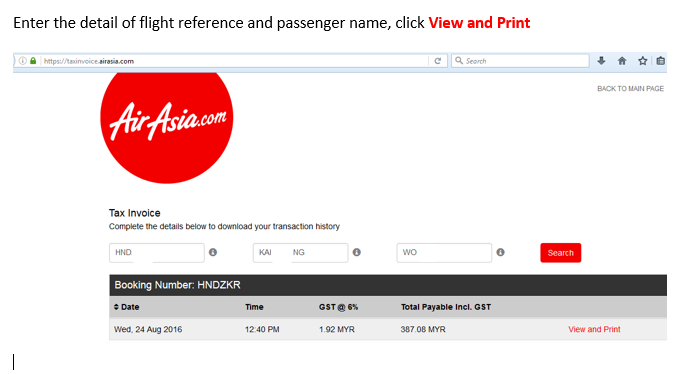The image size is (690, 374).
Task: Click the booking number HND input field
Action: pyautogui.click(x=157, y=253)
